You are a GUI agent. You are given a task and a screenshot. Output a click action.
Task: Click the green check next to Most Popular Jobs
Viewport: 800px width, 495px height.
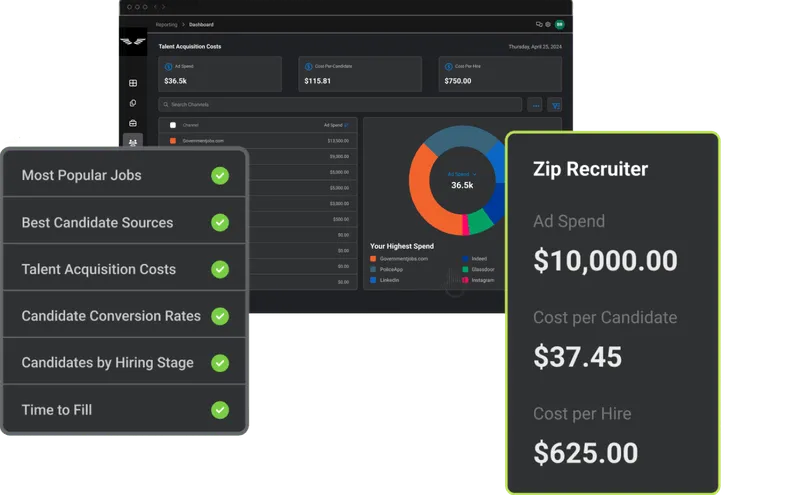click(220, 176)
